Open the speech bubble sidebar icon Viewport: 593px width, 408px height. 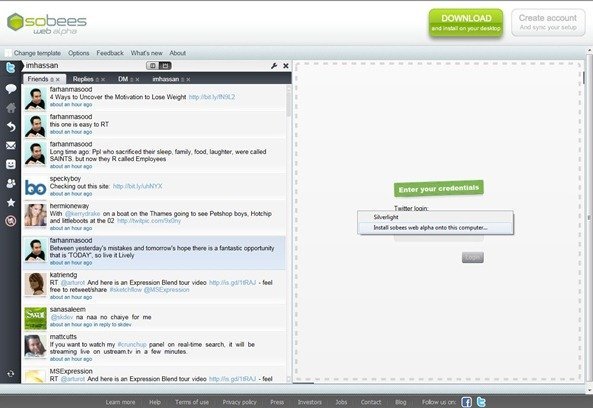pos(11,89)
